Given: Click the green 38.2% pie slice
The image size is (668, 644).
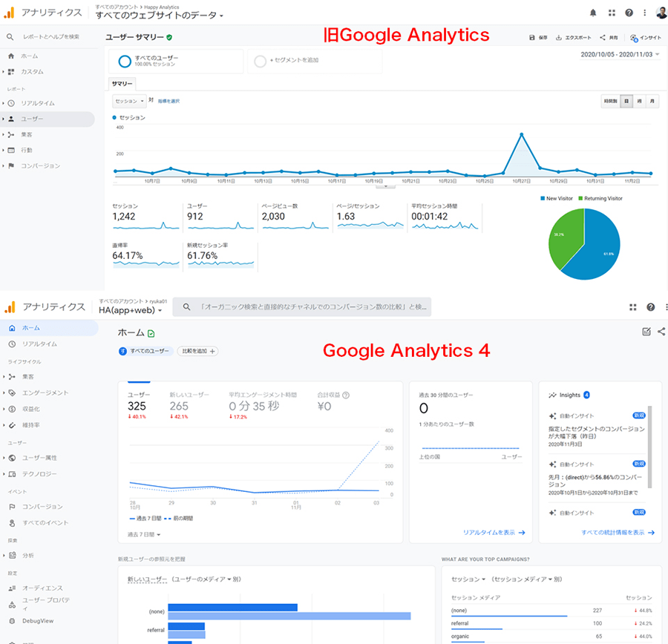Looking at the screenshot, I should click(x=565, y=237).
